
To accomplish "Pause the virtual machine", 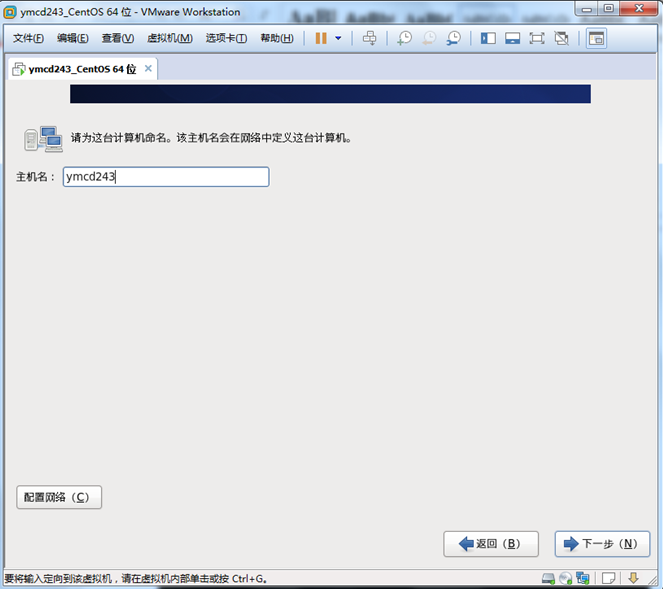I will (x=321, y=38).
